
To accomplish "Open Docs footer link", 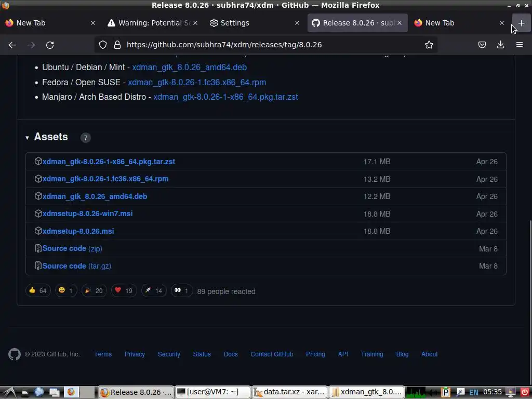I will 231,354.
